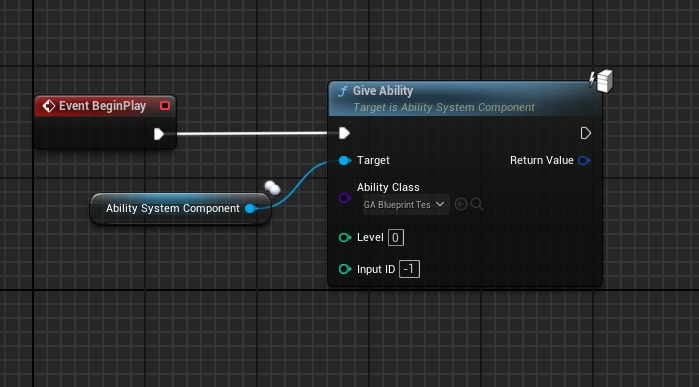Click the Ability System Component output pin

tap(251, 209)
